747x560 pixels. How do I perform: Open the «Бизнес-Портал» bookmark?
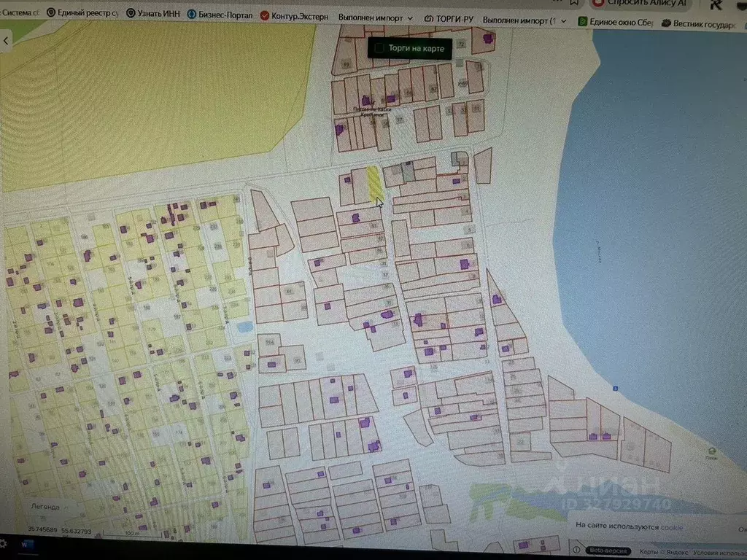tap(220, 15)
